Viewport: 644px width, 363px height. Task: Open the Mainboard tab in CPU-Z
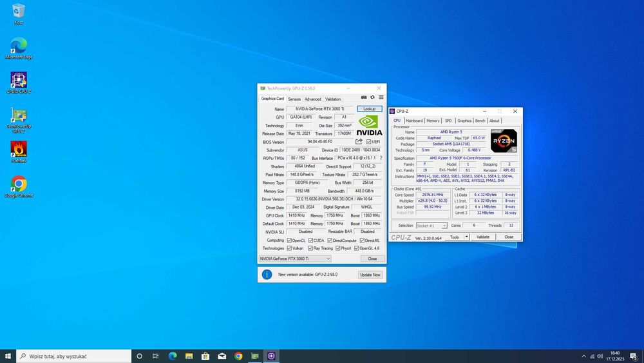click(x=414, y=121)
